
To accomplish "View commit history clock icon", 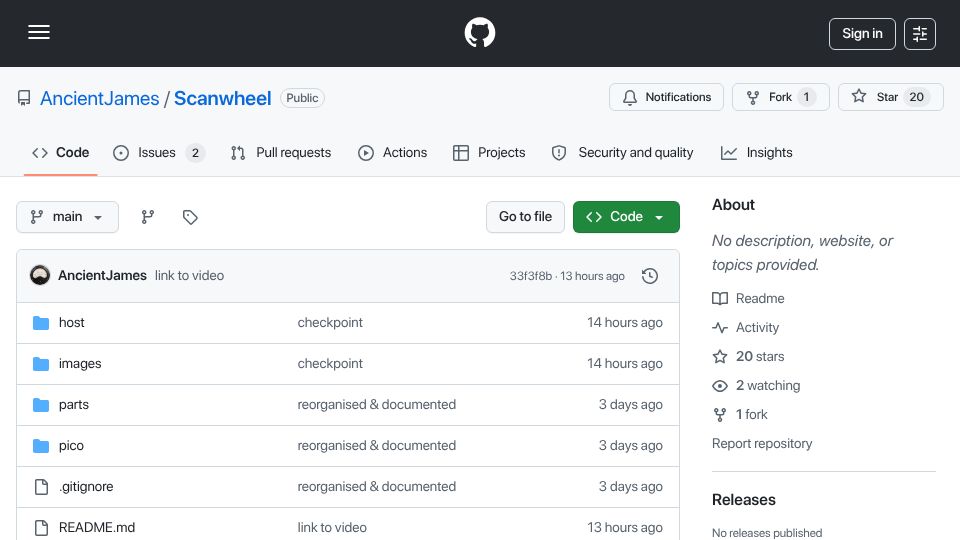I will [x=650, y=276].
